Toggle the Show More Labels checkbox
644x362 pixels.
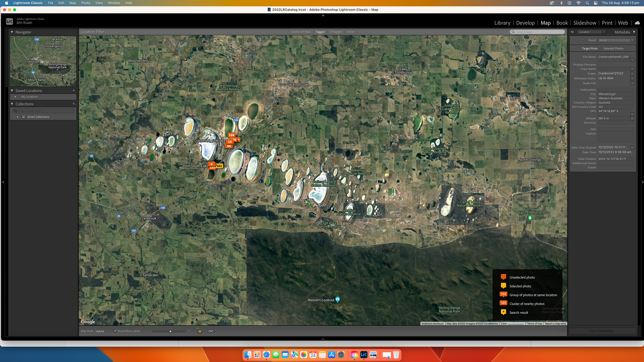115,331
